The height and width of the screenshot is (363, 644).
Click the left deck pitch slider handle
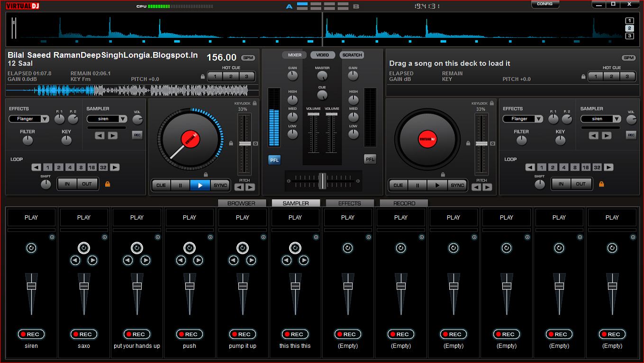(x=245, y=143)
